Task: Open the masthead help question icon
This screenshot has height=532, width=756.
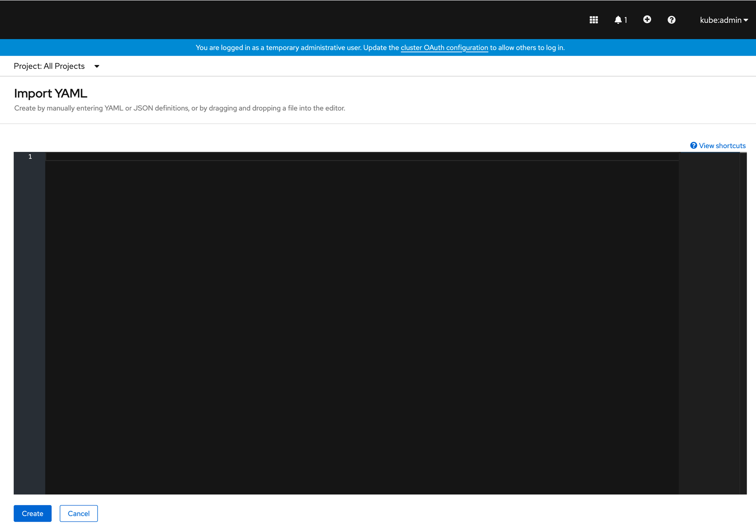Action: click(671, 20)
